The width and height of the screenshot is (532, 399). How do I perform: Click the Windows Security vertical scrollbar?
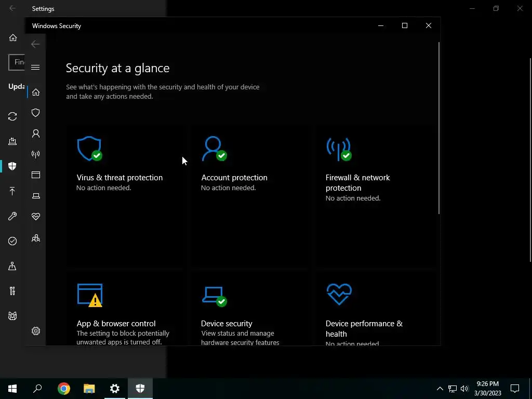(438, 128)
